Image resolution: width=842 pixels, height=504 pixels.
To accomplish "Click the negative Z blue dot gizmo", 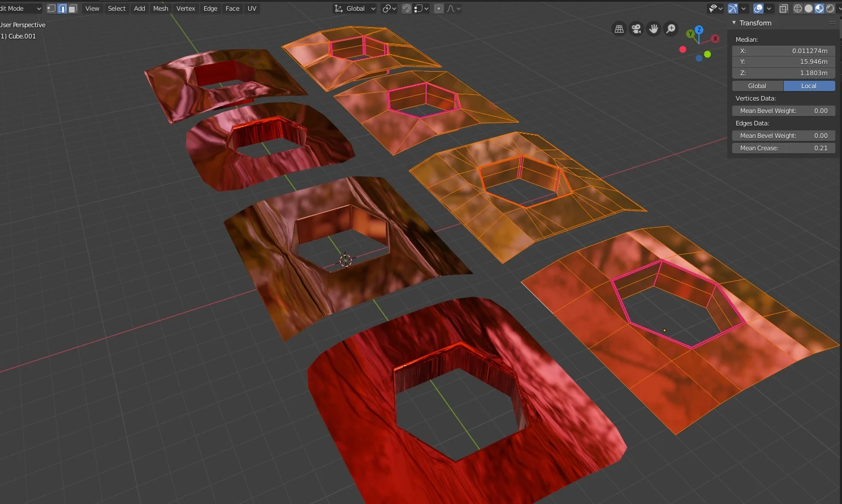I will point(699,58).
